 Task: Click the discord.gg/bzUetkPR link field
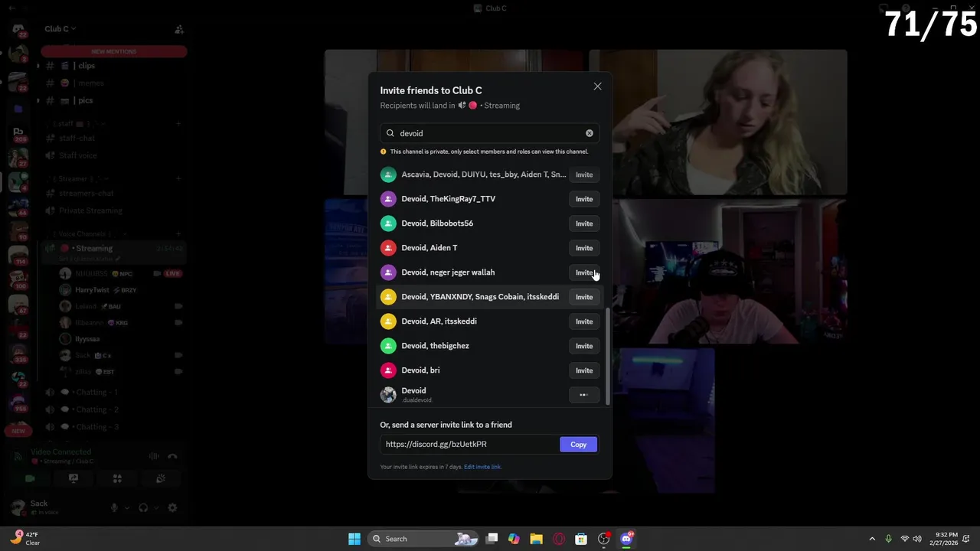click(469, 445)
